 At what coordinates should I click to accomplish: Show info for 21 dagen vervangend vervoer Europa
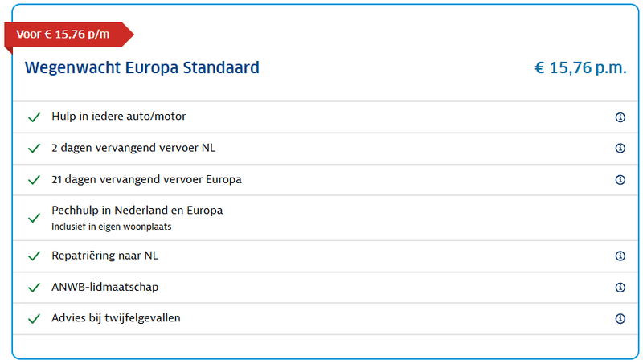[x=620, y=180]
